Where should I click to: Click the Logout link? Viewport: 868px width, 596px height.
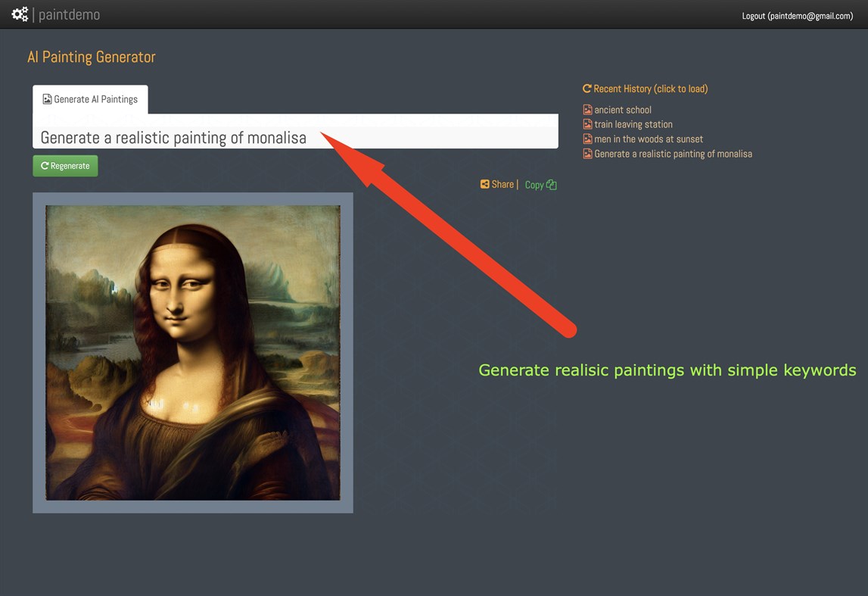[797, 15]
